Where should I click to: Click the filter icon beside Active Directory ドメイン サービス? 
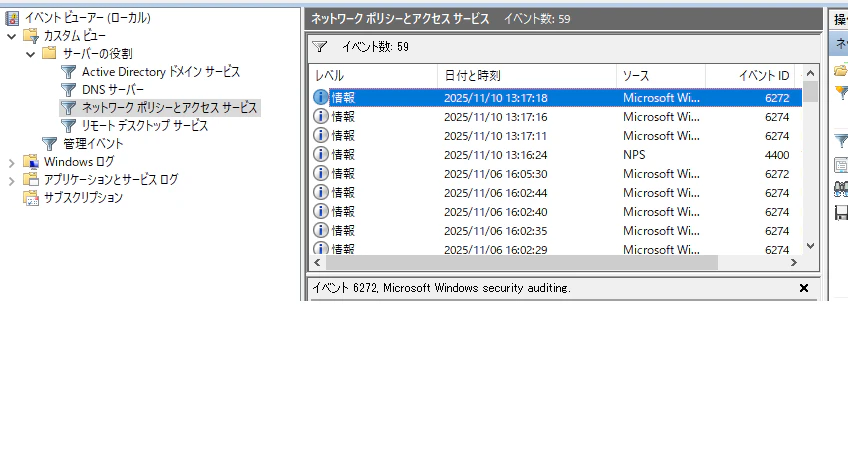(68, 72)
